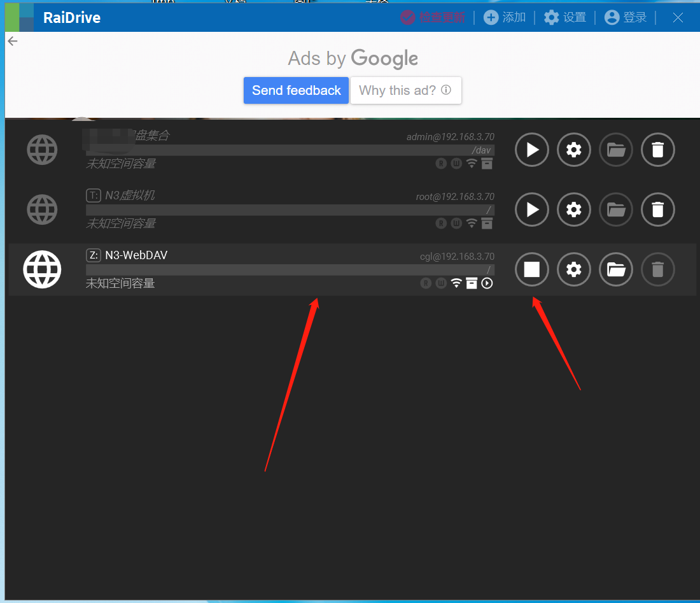
Task: Click the admin@192.168.3.70 address text
Action: [451, 137]
